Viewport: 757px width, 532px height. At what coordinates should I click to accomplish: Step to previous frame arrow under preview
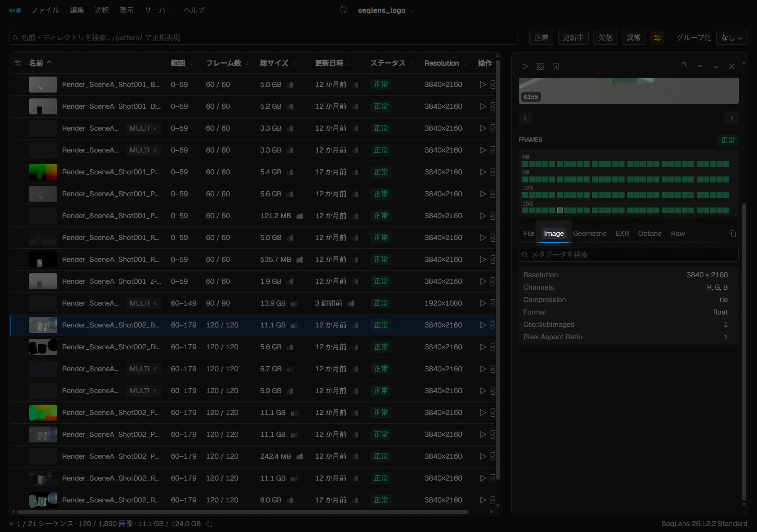[525, 118]
